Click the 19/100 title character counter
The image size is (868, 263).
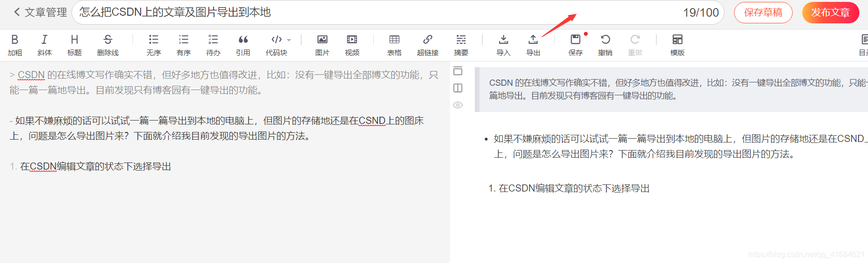701,12
